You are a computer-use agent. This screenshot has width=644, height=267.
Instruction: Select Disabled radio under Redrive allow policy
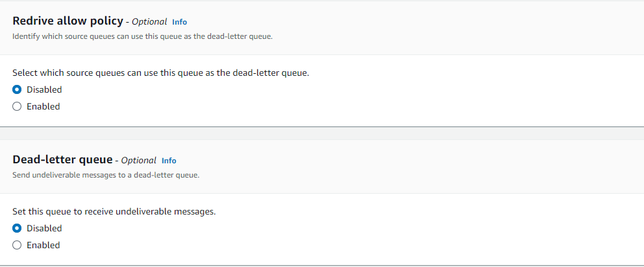pos(17,89)
